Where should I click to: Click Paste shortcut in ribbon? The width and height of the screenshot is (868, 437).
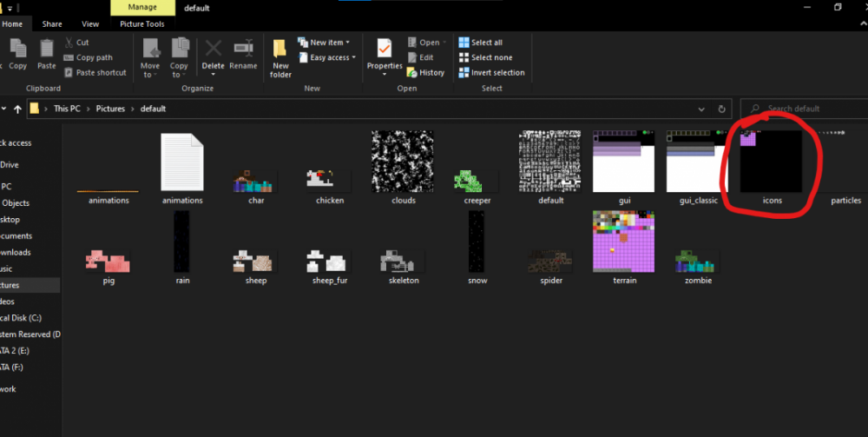(x=95, y=73)
